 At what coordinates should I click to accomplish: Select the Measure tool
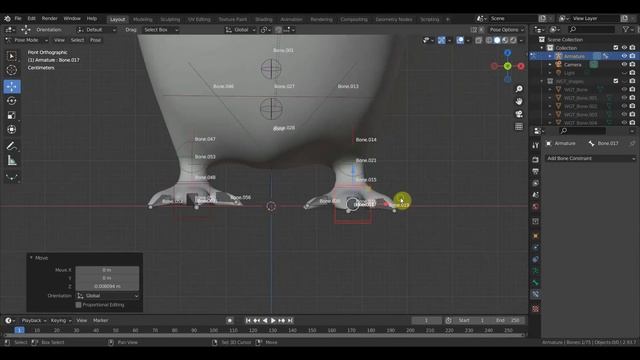point(11,160)
